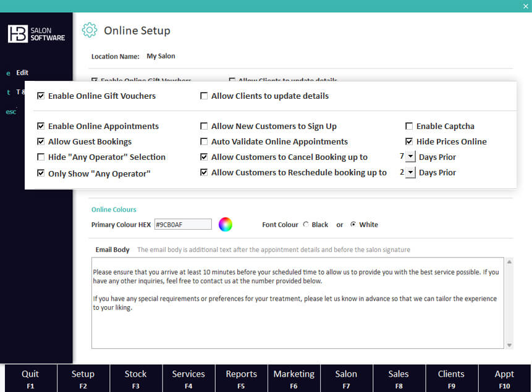Image resolution: width=532 pixels, height=392 pixels.
Task: Close the window with the X icon
Action: click(x=525, y=6)
